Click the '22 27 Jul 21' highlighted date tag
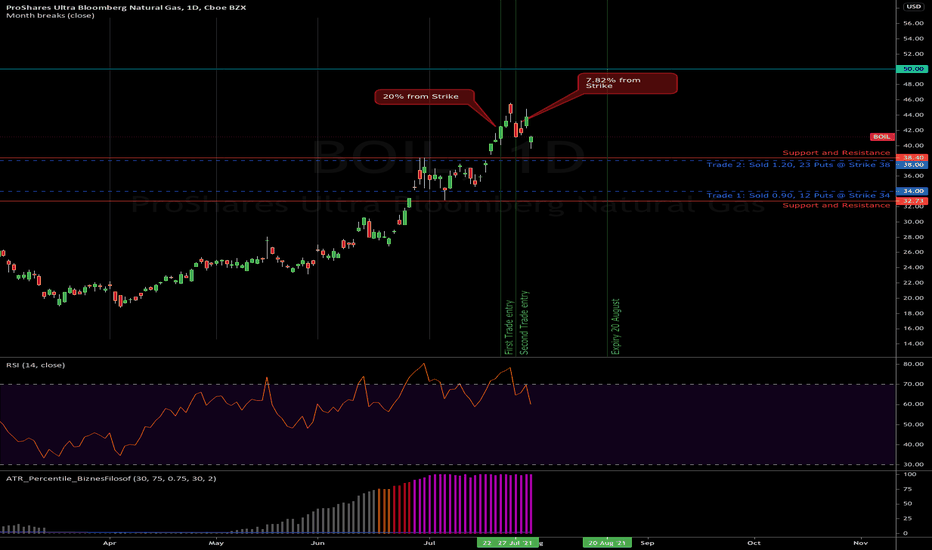Screen dimensions: 932x550 click(508, 543)
